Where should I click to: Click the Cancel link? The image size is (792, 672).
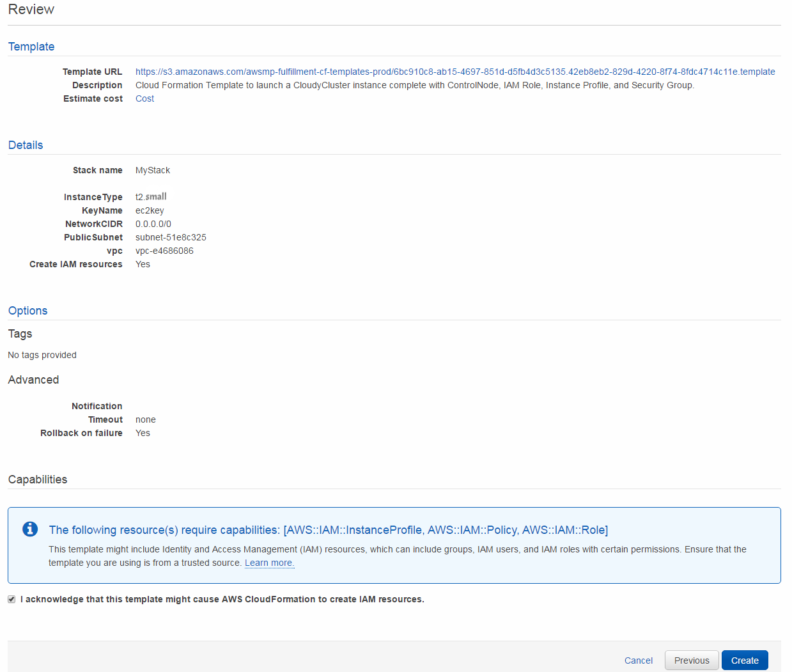pos(638,660)
